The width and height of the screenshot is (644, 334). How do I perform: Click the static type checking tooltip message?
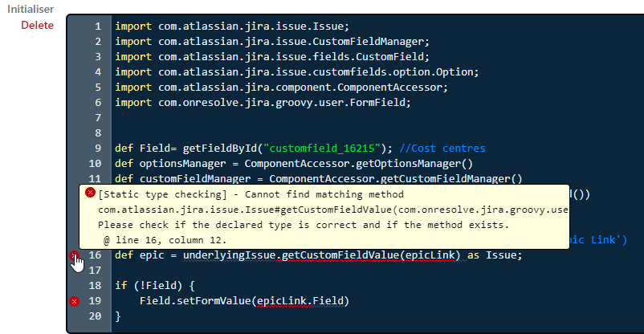pos(324,217)
